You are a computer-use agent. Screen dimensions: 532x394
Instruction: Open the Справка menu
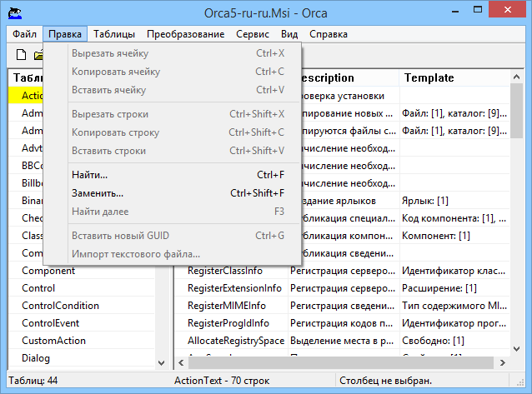coord(328,34)
